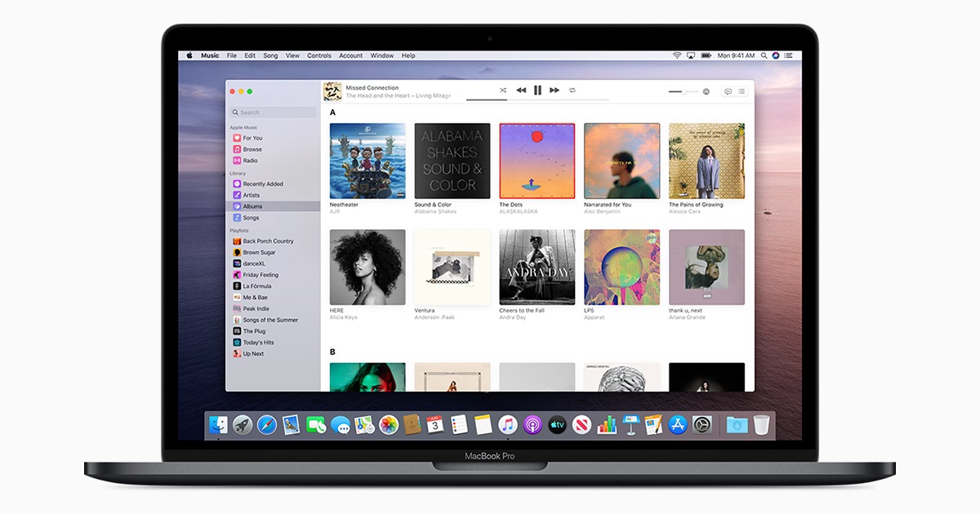Open the Account menu
This screenshot has width=980, height=514.
351,55
